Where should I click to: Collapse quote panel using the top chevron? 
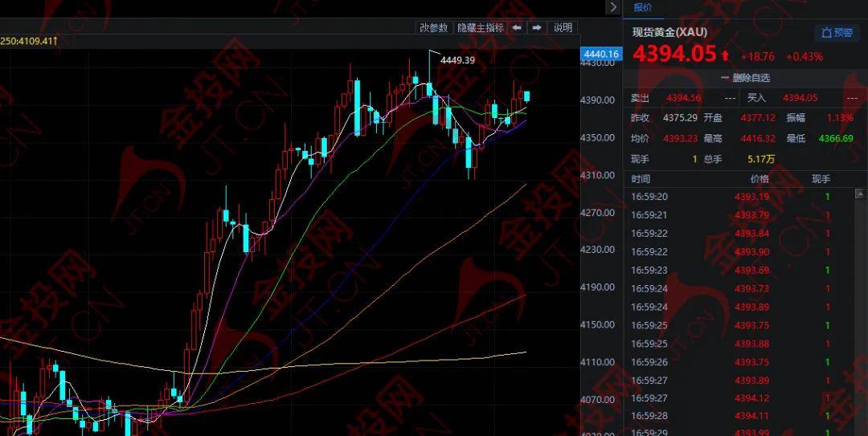tap(612, 7)
